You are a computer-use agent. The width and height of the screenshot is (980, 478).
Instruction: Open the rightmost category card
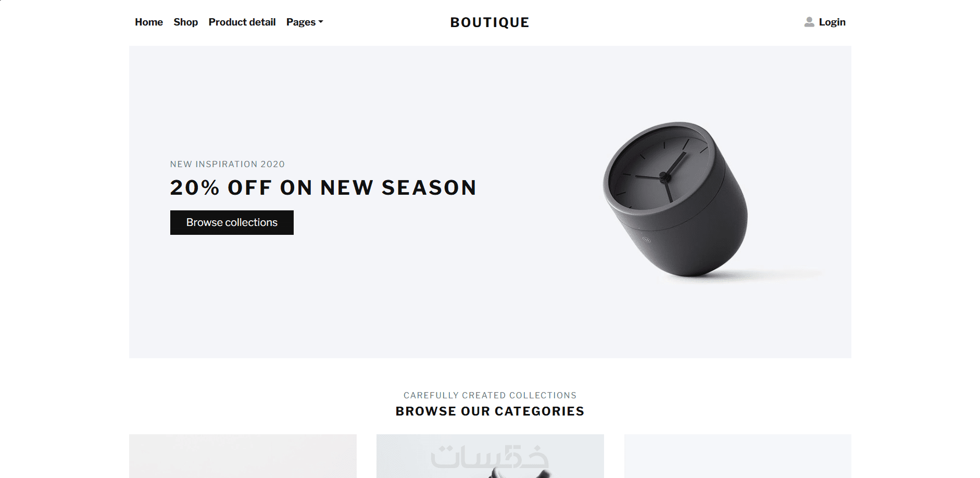click(x=737, y=456)
